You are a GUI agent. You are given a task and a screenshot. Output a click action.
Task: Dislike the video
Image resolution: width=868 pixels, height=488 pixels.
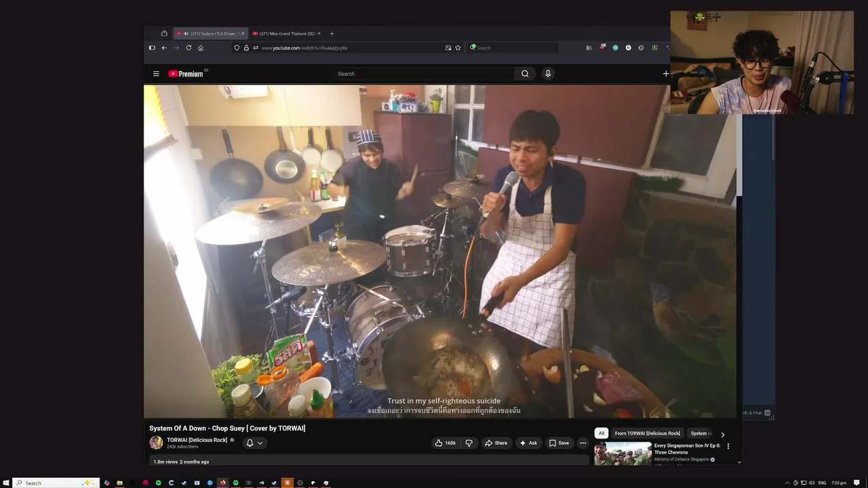coord(469,443)
